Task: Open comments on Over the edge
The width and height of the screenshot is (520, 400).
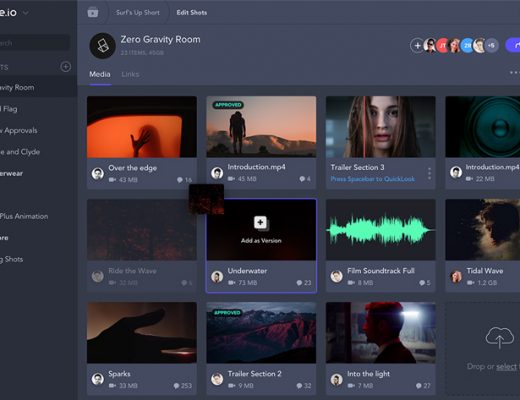Action: [x=184, y=180]
